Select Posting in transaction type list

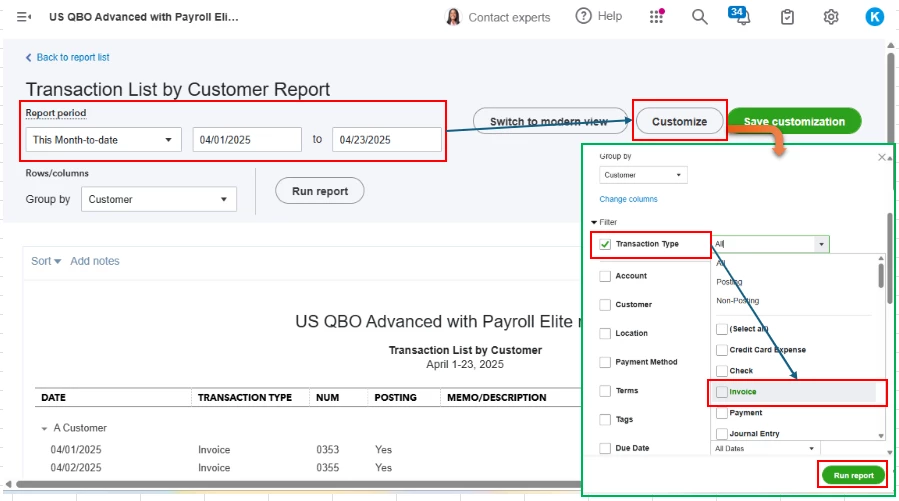pos(729,282)
